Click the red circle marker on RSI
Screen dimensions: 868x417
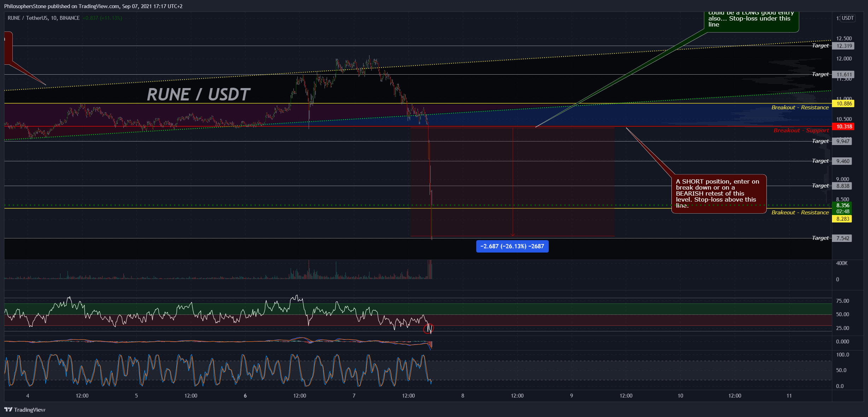[429, 329]
